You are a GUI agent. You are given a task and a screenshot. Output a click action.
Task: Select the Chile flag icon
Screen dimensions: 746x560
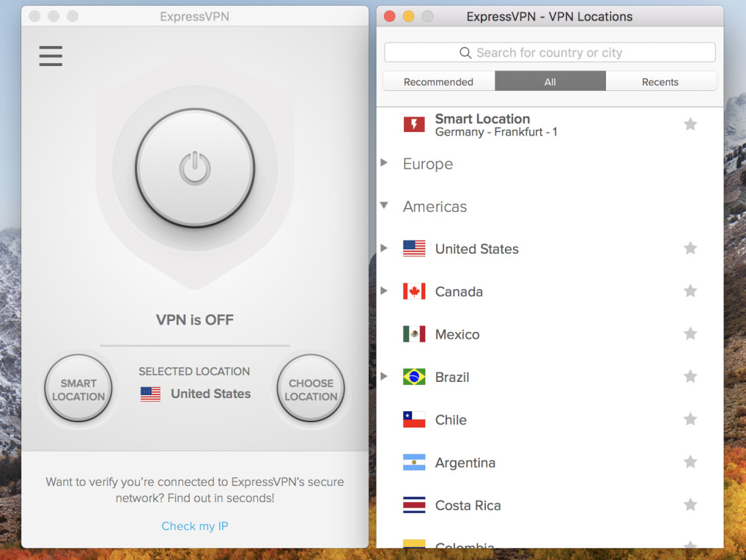(x=414, y=420)
